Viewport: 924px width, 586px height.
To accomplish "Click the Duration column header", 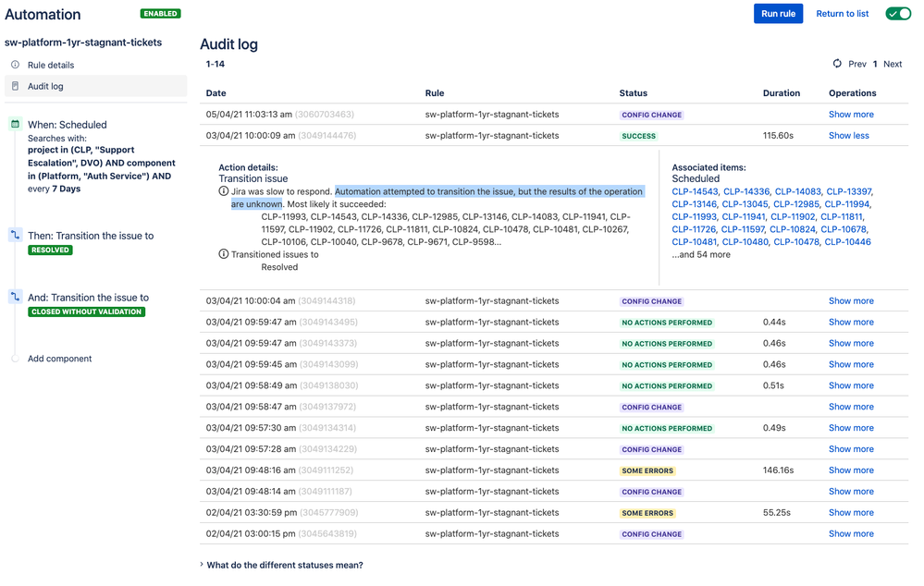I will [x=782, y=93].
